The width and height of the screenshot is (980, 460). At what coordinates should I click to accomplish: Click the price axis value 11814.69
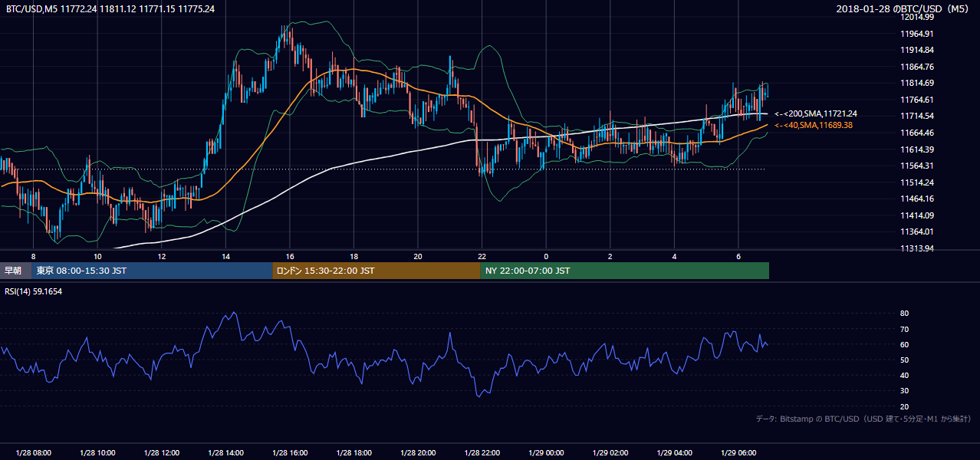pos(916,83)
